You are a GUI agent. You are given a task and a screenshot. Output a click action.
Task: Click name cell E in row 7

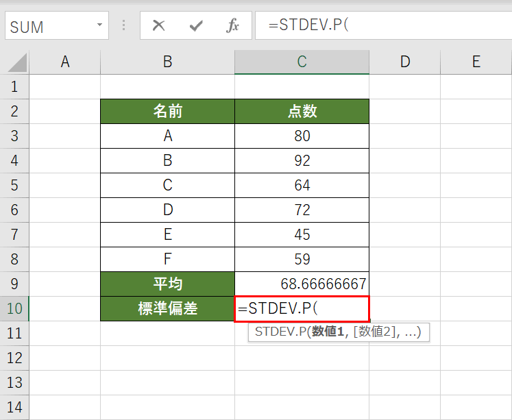tap(167, 234)
